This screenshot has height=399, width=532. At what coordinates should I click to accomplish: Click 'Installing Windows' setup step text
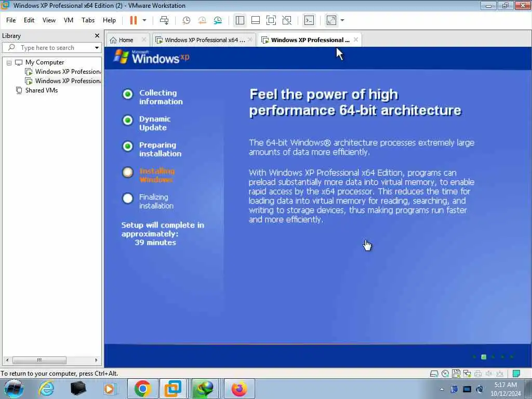[157, 176]
